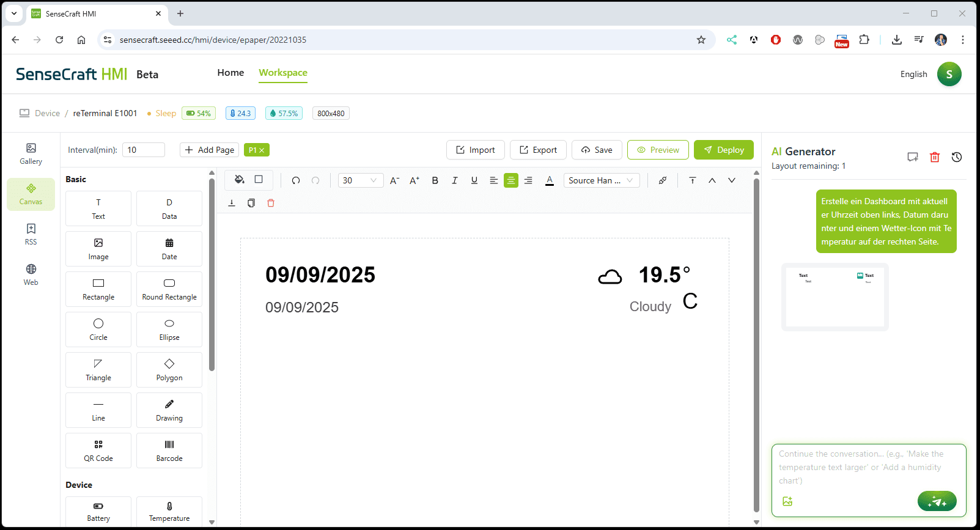Click the green Deploy button

coord(723,150)
